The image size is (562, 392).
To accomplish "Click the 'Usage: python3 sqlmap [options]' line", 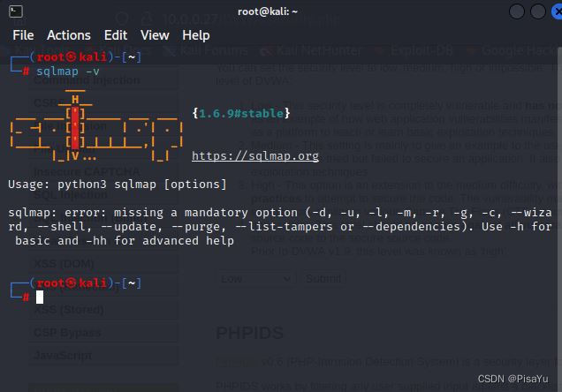I will pos(118,185).
